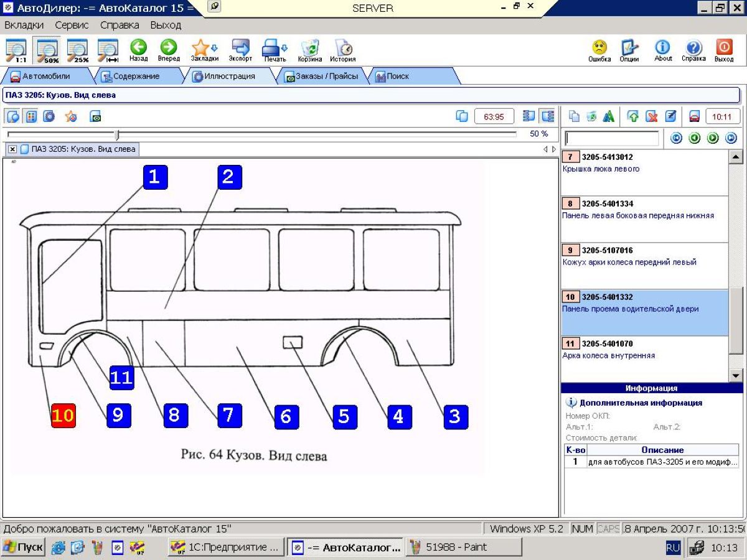Jump to last part with navigation icon

[731, 138]
